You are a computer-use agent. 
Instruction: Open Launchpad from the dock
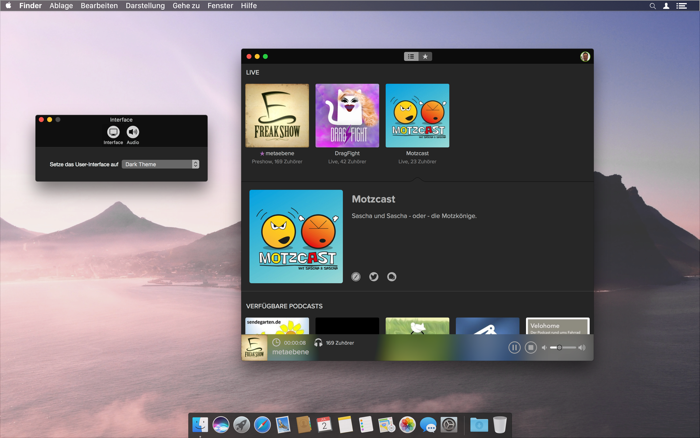(242, 425)
